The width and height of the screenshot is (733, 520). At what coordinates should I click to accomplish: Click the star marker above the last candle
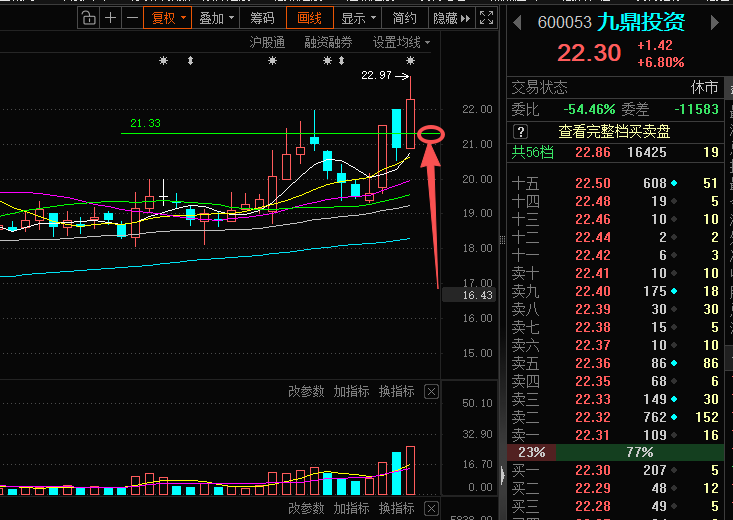(x=410, y=60)
